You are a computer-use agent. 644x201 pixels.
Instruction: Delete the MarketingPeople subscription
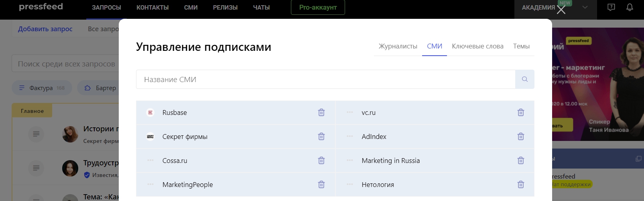click(321, 185)
